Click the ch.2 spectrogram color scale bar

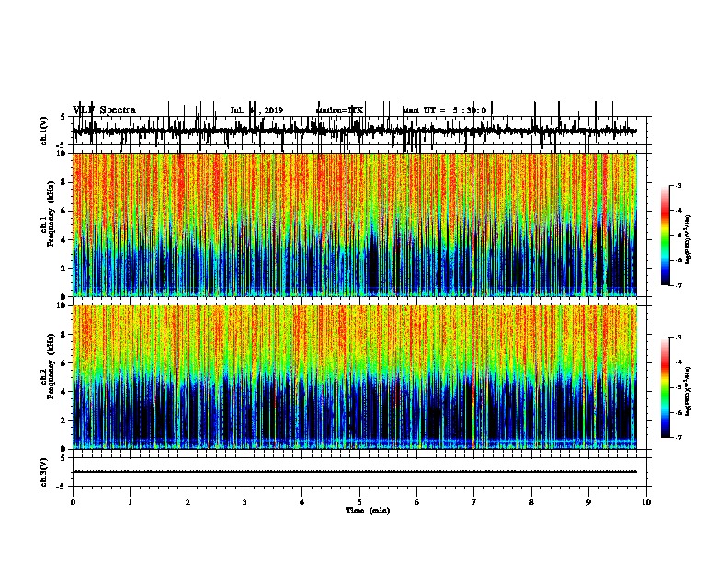[x=665, y=387]
